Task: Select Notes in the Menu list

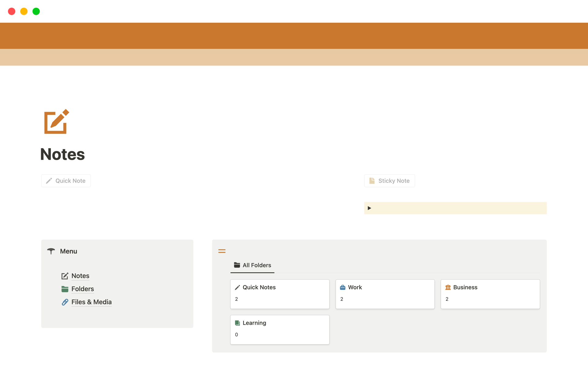Action: tap(80, 276)
